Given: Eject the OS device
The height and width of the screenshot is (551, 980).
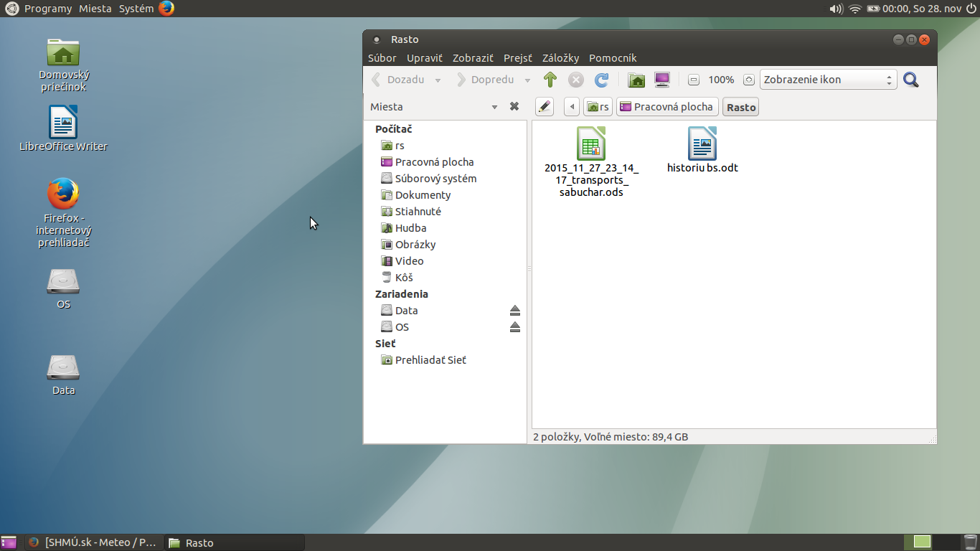Looking at the screenshot, I should tap(514, 327).
